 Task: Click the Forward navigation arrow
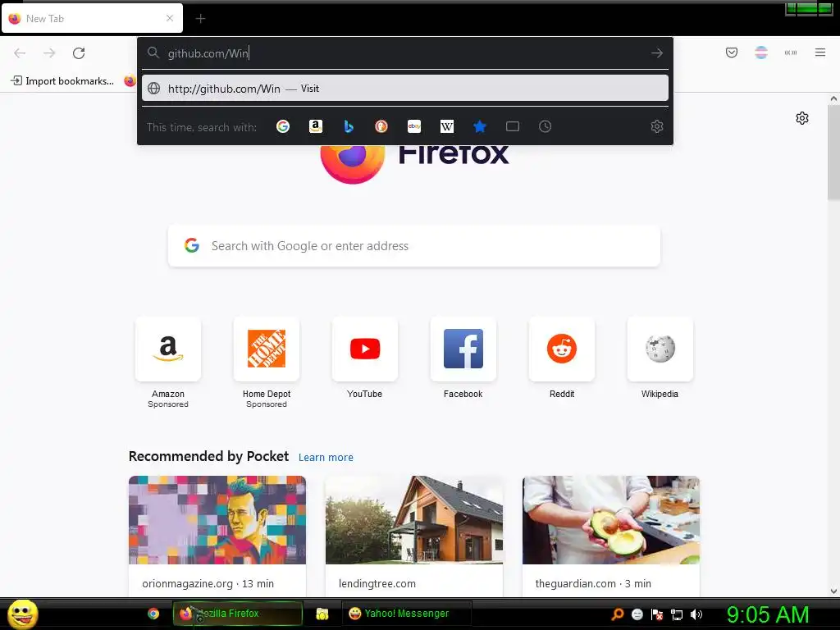coord(49,53)
